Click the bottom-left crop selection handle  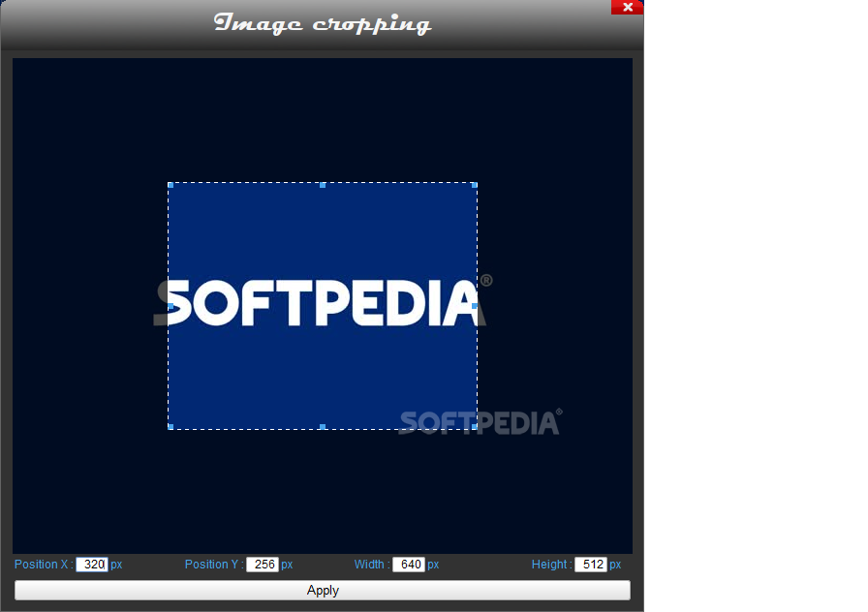[170, 427]
